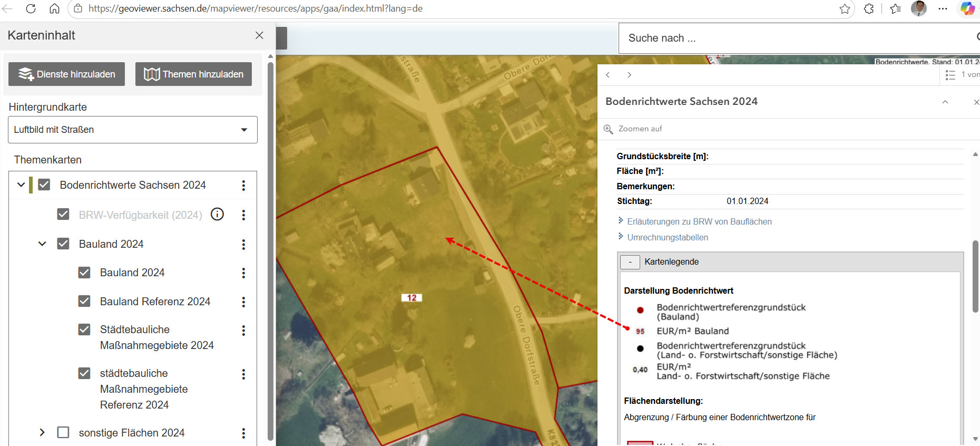Open options menu for Bauland 2024 group

243,244
